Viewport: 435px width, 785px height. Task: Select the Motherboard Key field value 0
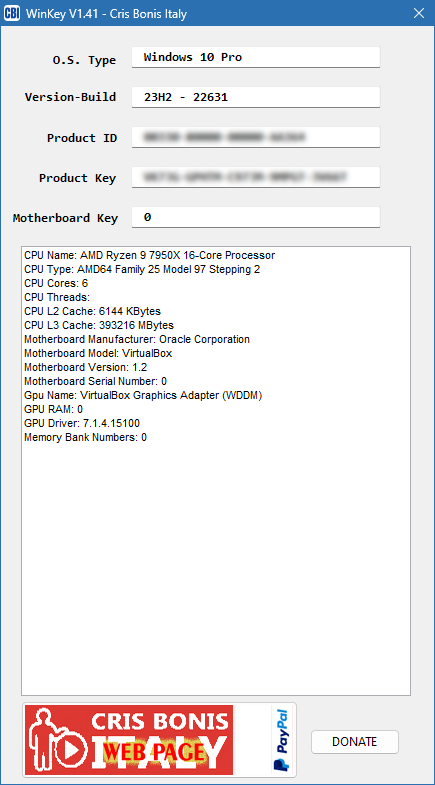tap(256, 217)
